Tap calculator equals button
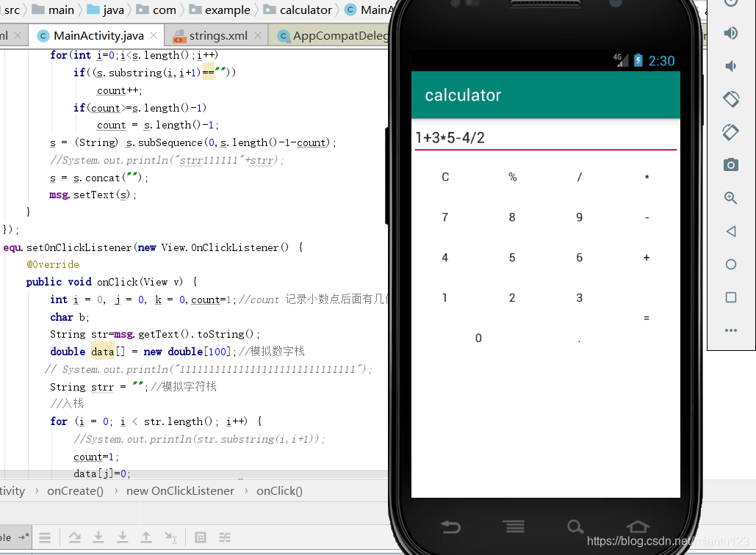The width and height of the screenshot is (756, 555). coord(647,318)
